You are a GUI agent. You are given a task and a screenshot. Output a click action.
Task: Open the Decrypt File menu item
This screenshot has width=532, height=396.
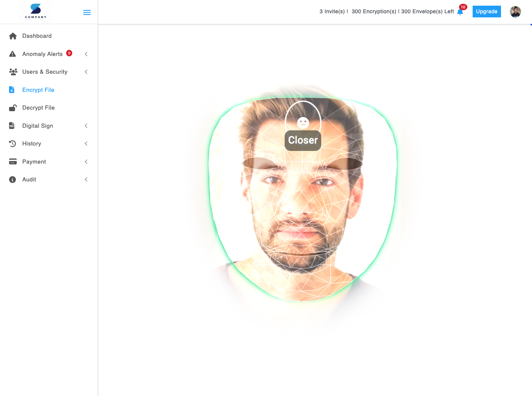click(x=38, y=108)
